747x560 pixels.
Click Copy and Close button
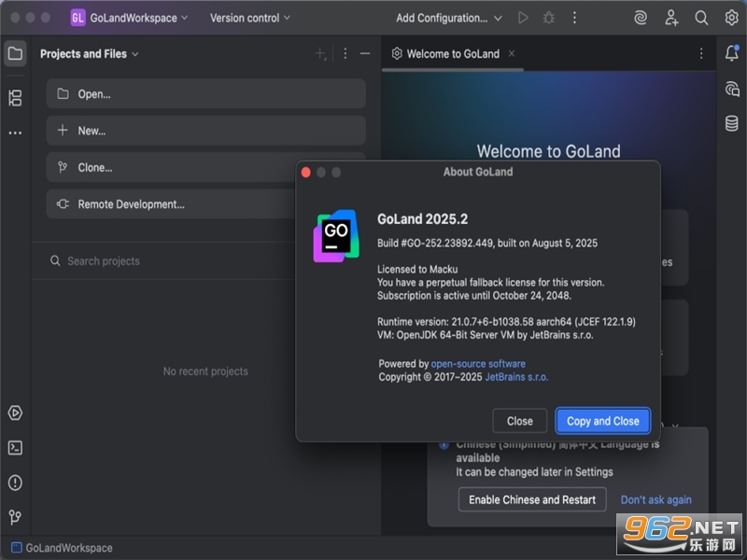(x=602, y=421)
